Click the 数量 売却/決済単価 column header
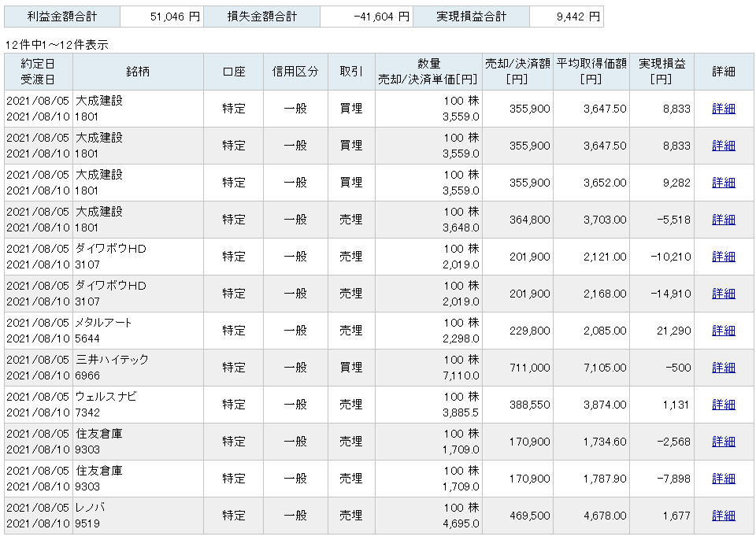This screenshot has width=756, height=540. [x=428, y=72]
